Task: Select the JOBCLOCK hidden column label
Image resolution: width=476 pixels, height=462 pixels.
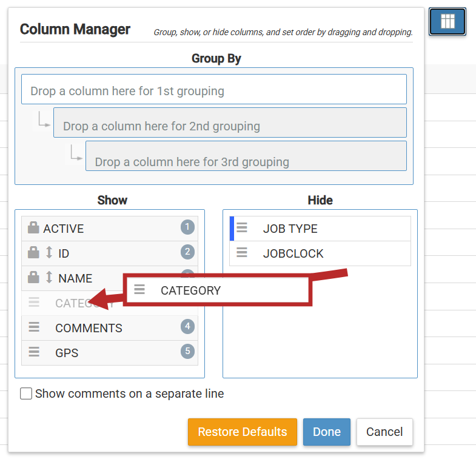Action: pyautogui.click(x=293, y=254)
